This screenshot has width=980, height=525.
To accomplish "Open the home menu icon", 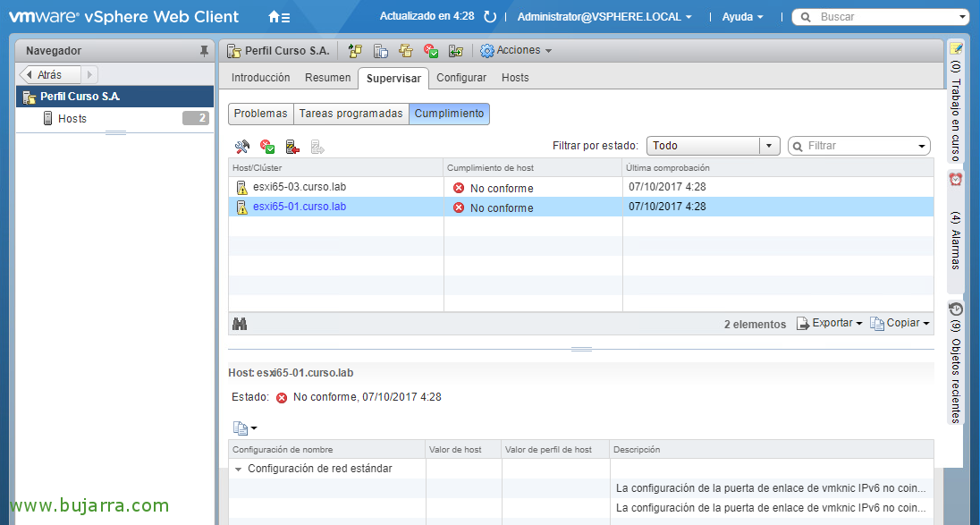I will [x=279, y=17].
